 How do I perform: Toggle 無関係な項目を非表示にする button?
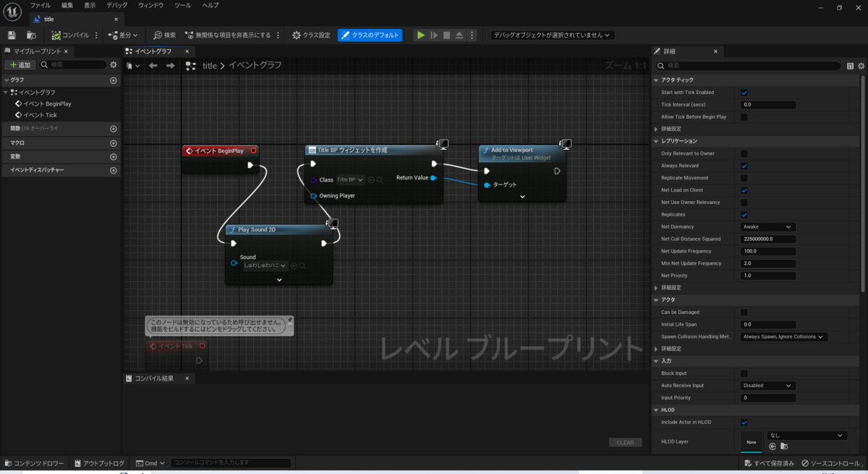pos(228,35)
